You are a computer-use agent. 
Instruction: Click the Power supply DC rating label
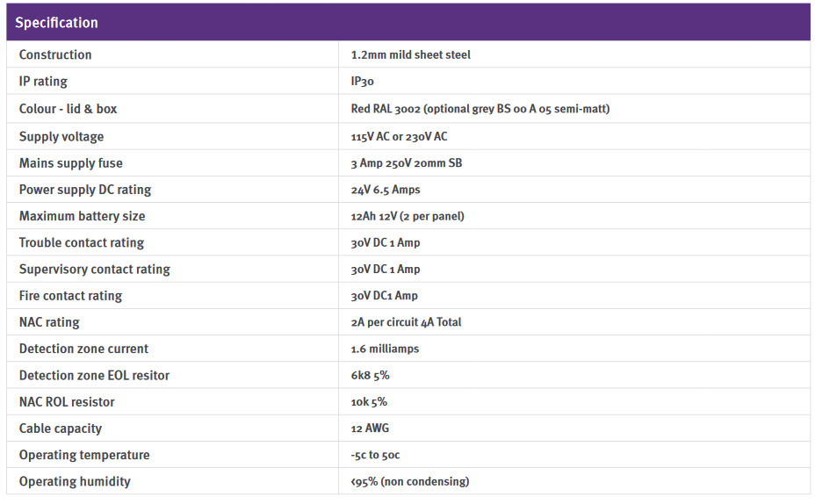coord(85,190)
